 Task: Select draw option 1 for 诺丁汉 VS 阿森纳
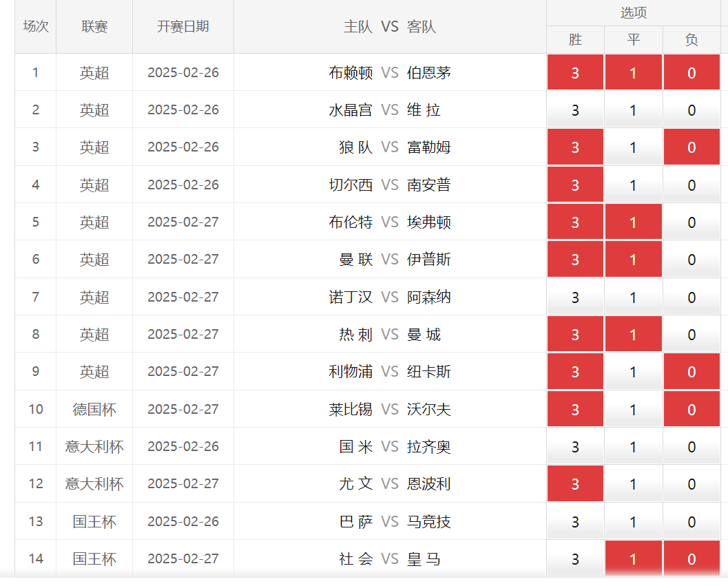633,297
